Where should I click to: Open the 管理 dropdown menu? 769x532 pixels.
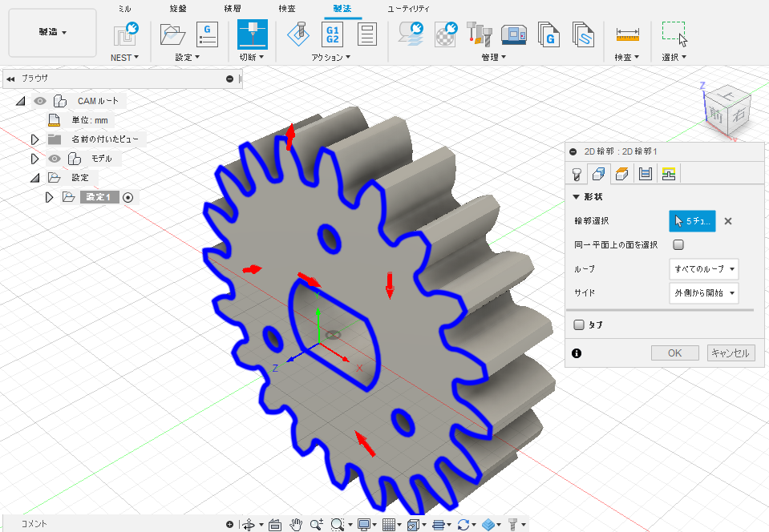coord(493,58)
